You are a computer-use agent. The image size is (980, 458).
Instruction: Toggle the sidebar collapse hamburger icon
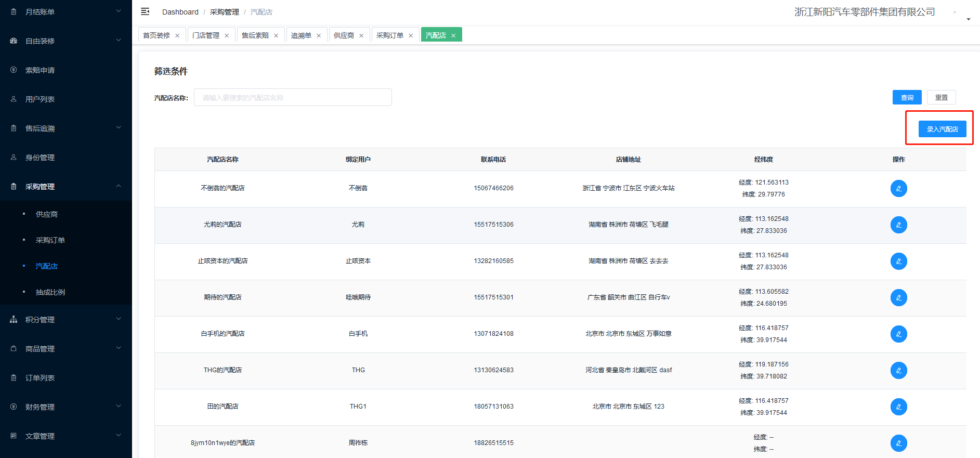click(x=145, y=11)
